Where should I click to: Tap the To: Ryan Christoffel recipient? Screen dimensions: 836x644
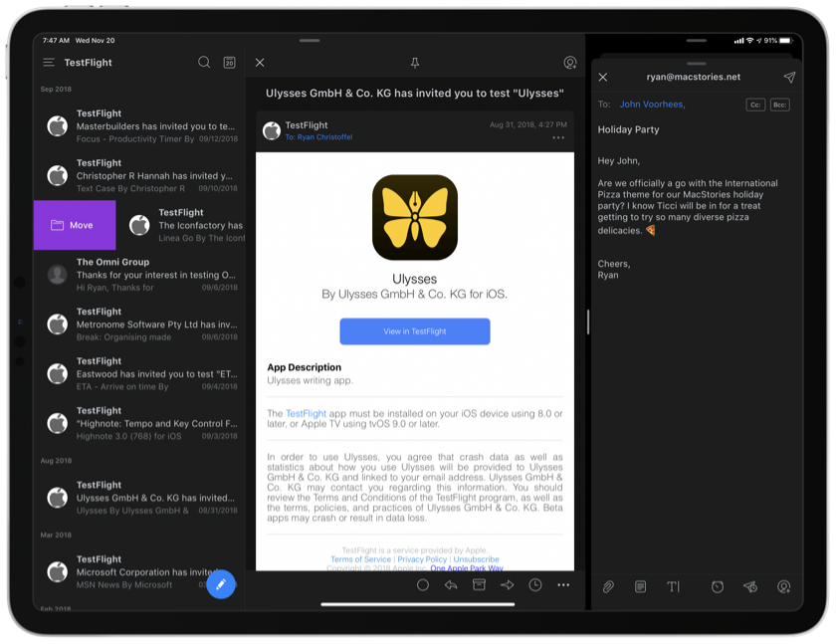click(318, 137)
